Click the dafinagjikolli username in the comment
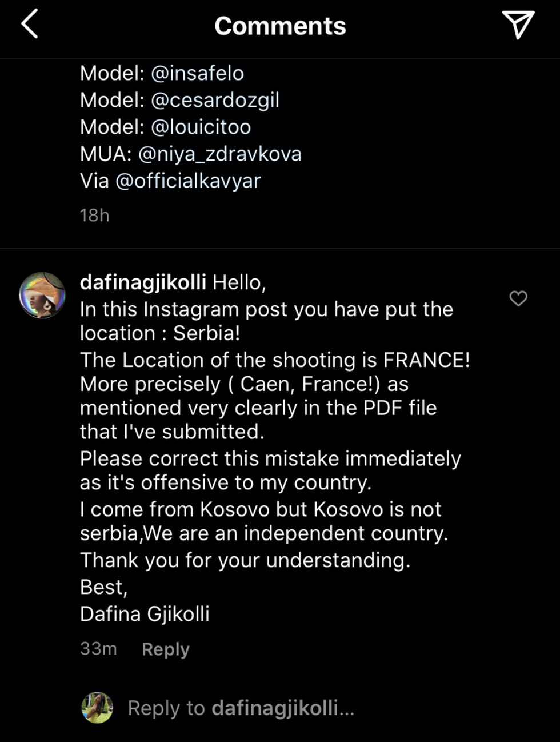 [x=143, y=282]
